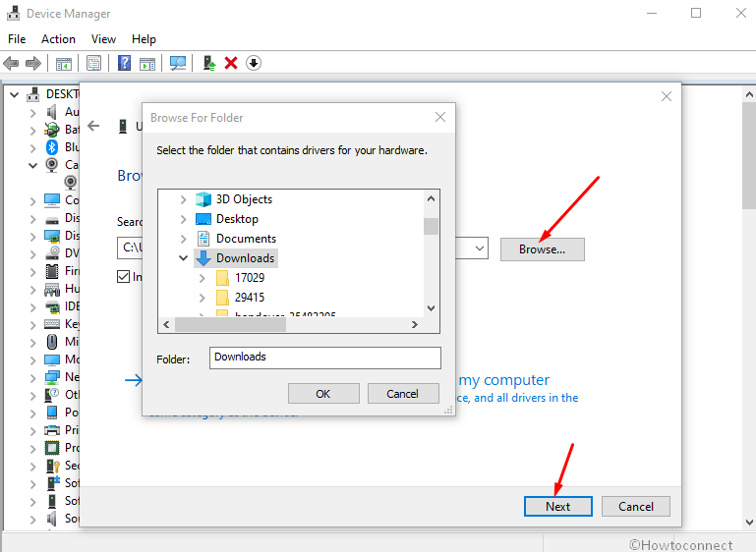Viewport: 756px width, 552px height.
Task: Click the Firmware category icon
Action: [x=52, y=271]
